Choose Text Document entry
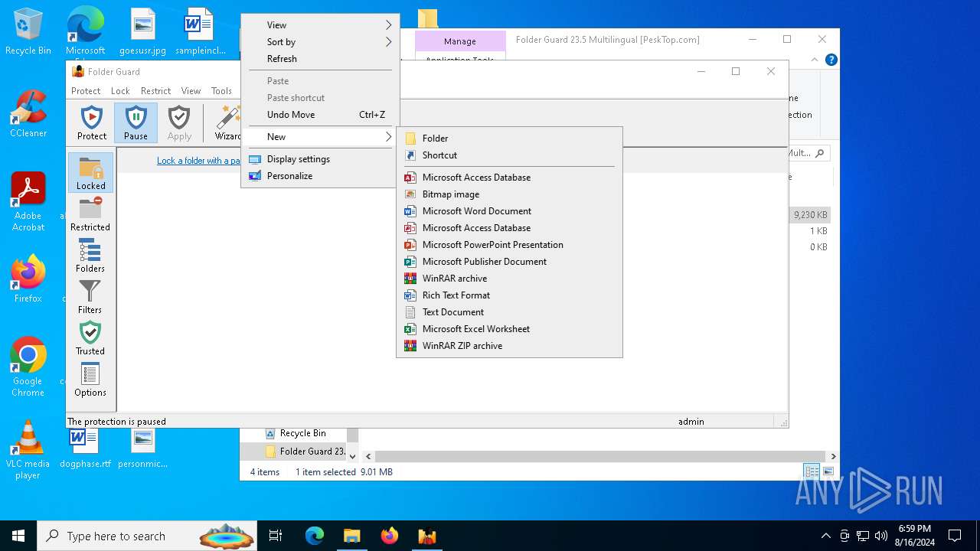This screenshot has width=980, height=551. 509,312
